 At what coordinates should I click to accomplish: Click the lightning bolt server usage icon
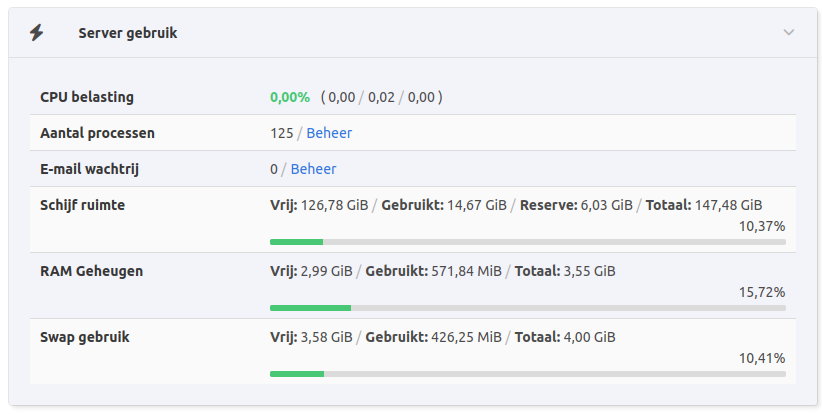[37, 33]
